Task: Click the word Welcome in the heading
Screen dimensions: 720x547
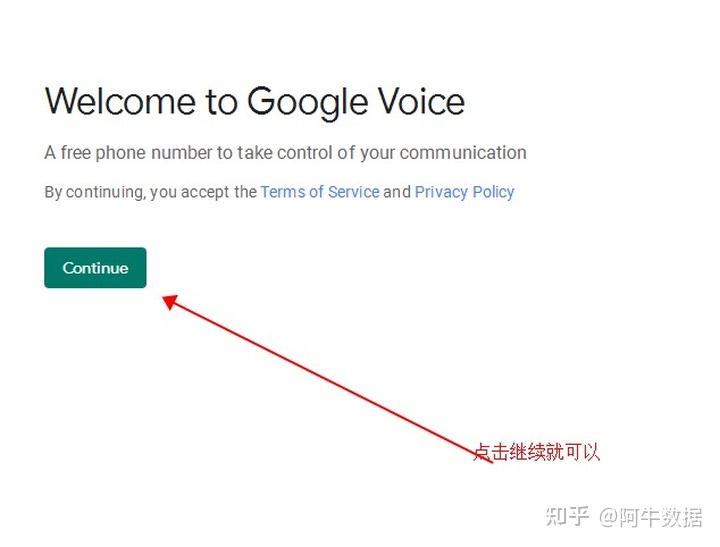Action: [120, 101]
